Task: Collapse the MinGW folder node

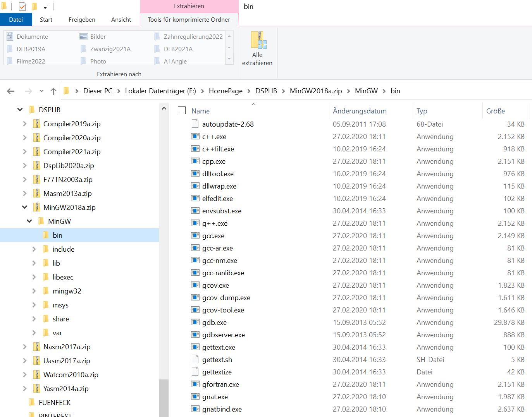Action: tap(29, 221)
